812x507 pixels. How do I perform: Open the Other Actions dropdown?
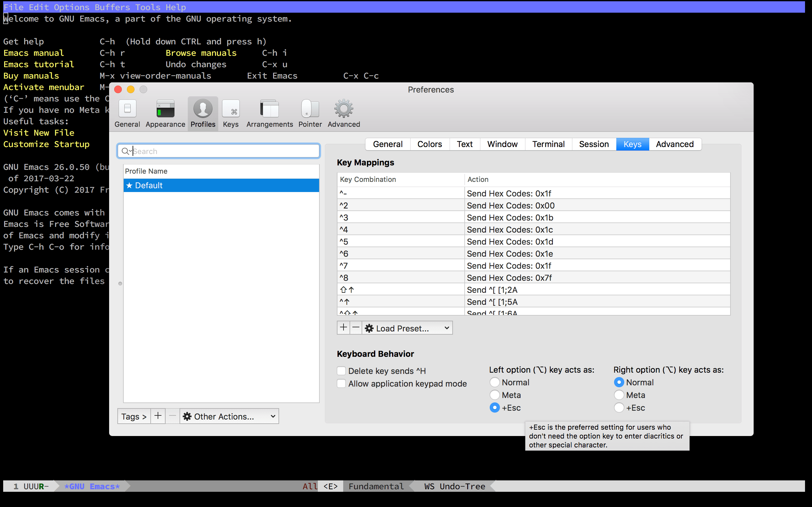229,416
